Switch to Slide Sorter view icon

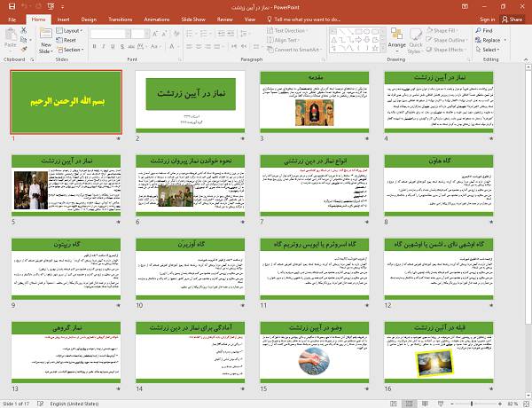[x=409, y=404]
